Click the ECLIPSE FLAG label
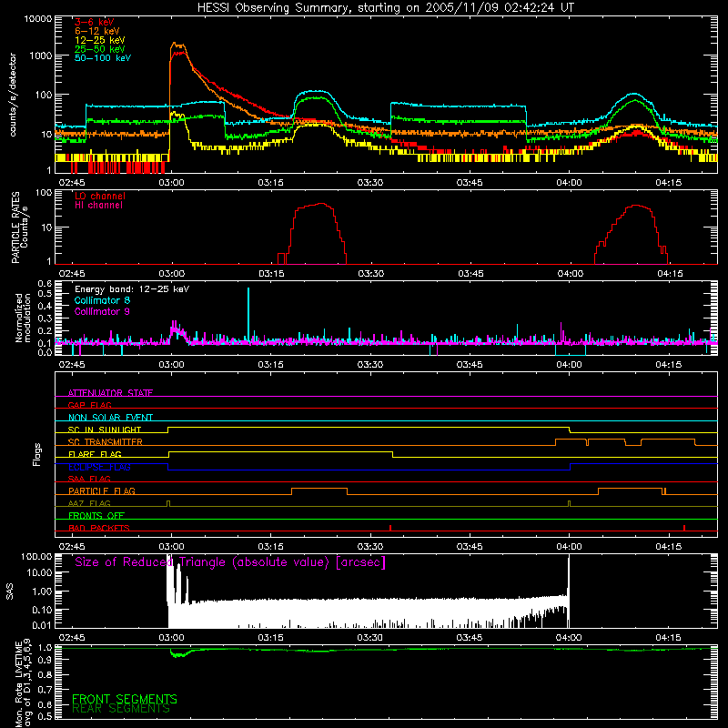Viewport: 728px width, 728px height. coord(99,467)
